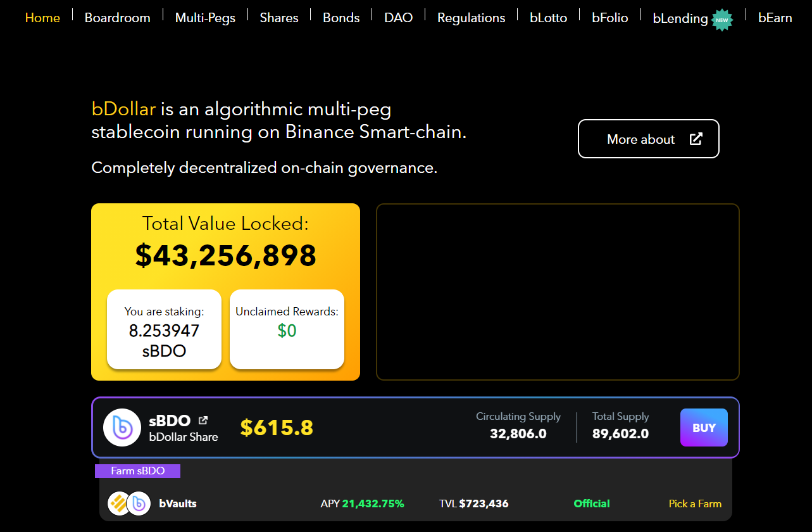
Task: Switch to the Bonds page
Action: click(341, 18)
